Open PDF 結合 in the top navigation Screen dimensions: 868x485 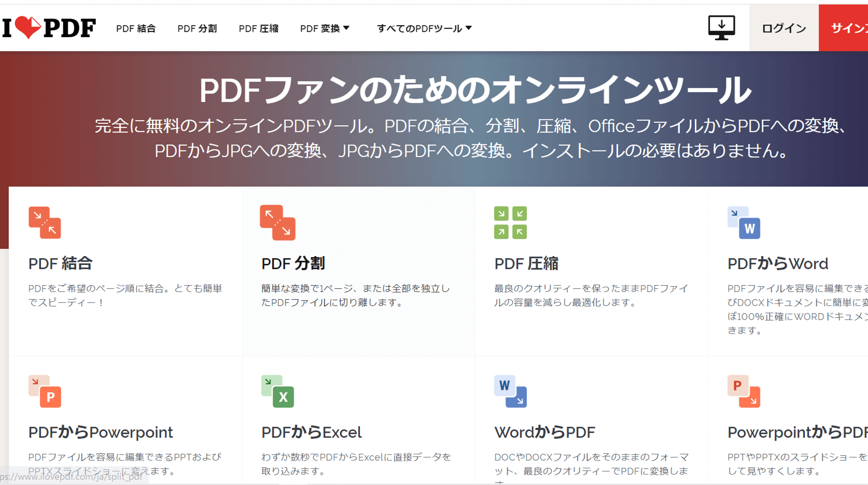pos(136,29)
